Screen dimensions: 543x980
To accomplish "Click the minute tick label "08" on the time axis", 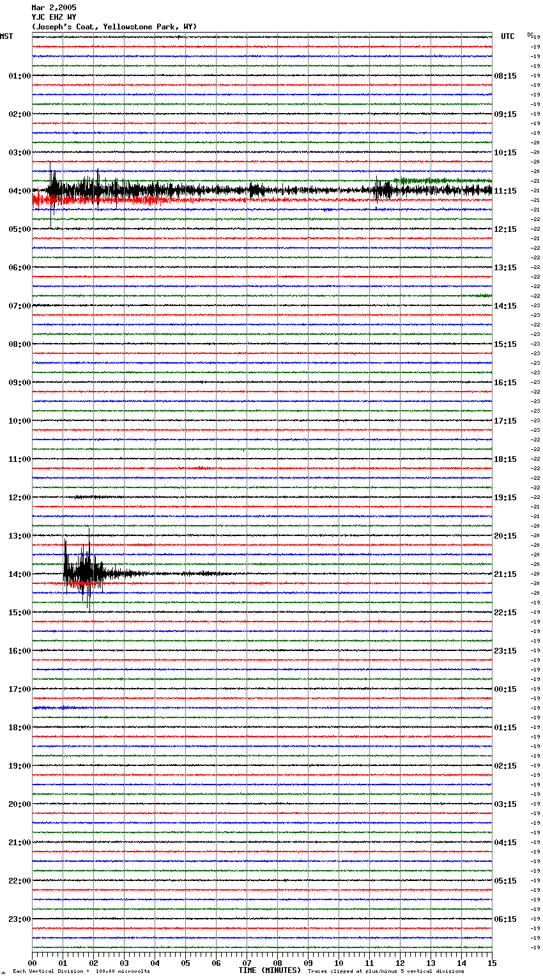I will click(x=277, y=962).
